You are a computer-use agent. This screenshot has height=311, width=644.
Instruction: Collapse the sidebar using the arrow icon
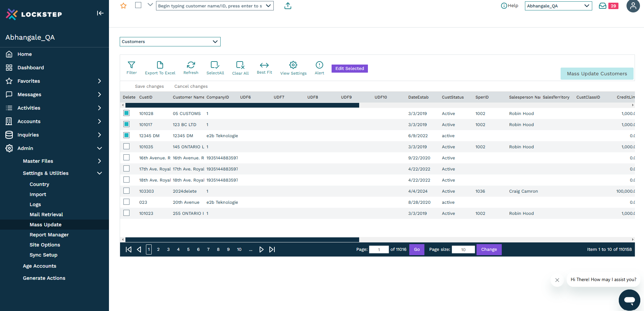pos(100,13)
